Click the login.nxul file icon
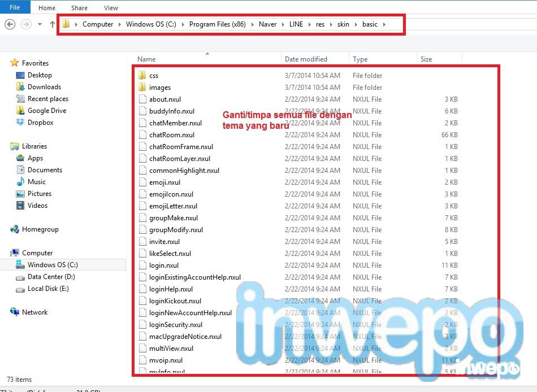 point(142,265)
